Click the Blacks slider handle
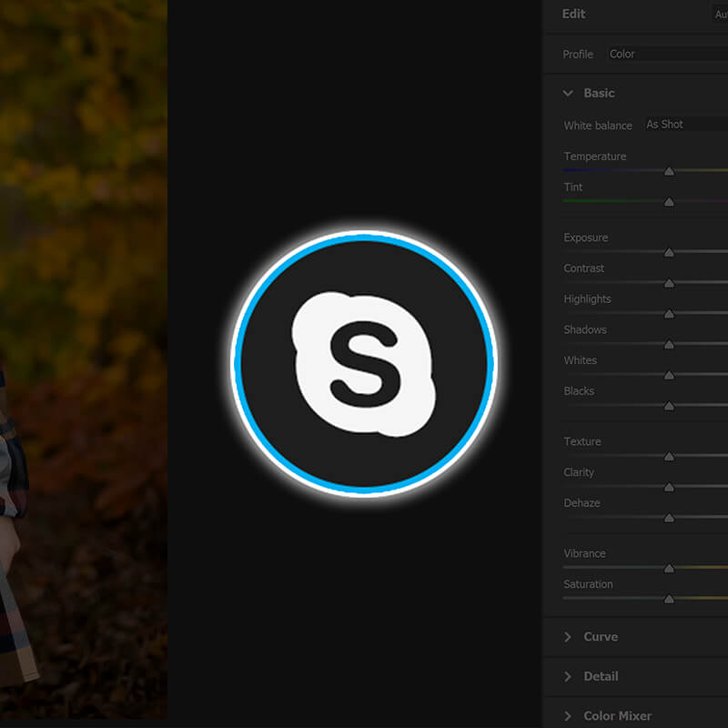The image size is (728, 728). [669, 406]
